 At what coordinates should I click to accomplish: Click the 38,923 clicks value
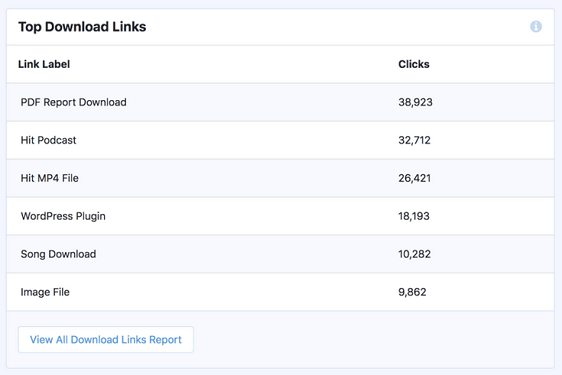point(415,102)
